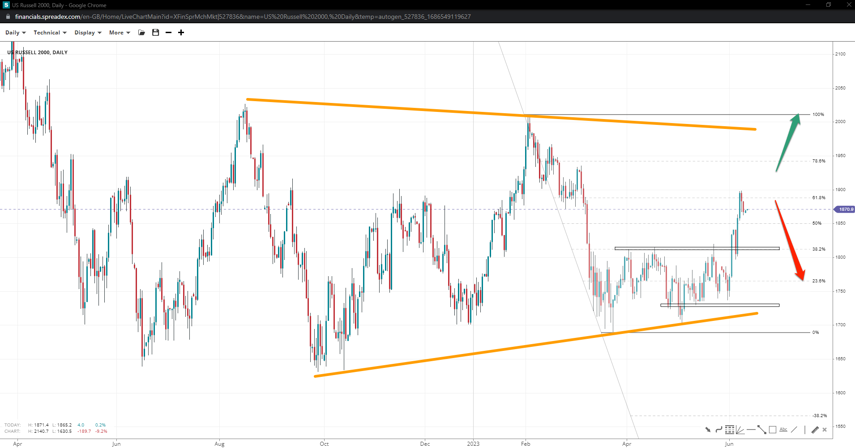
Task: Open the saved chart folder icon
Action: pyautogui.click(x=142, y=33)
